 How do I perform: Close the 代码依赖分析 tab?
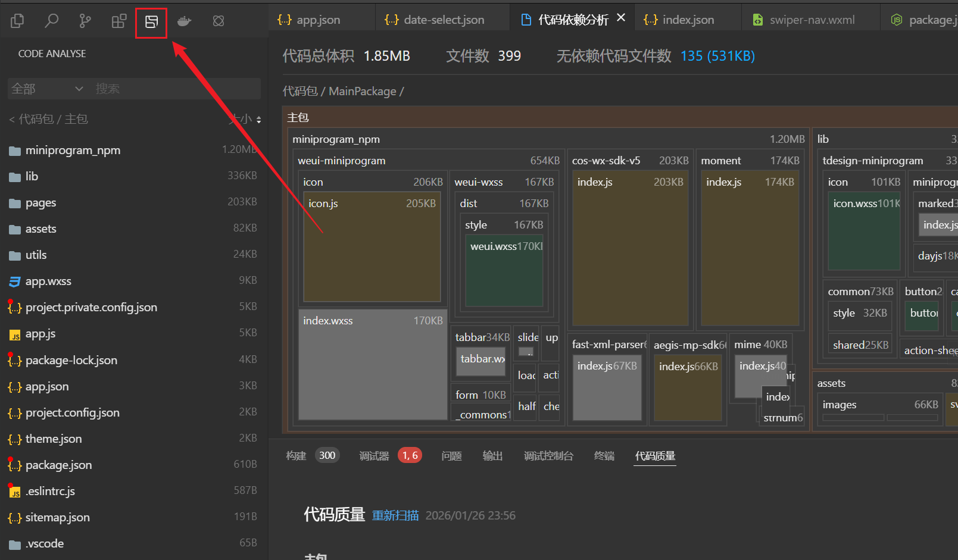pos(621,18)
